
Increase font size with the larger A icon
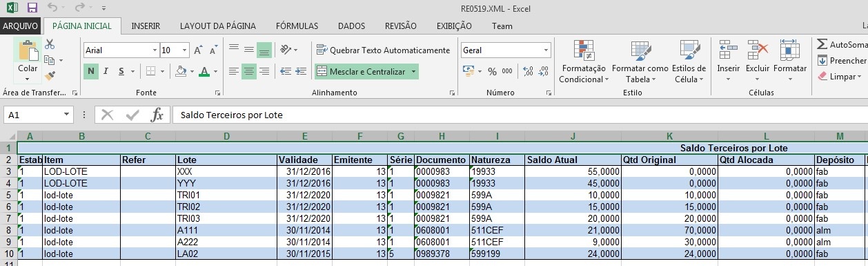(197, 50)
